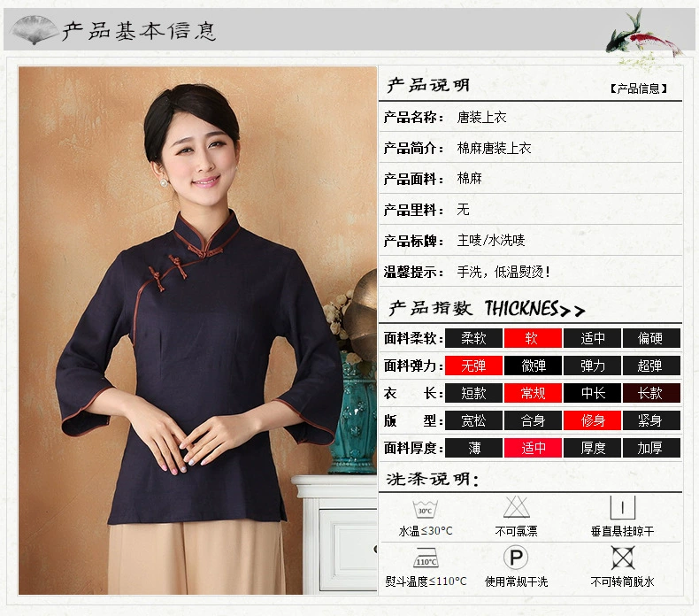
Task: Select the 长款 length cell
Action: [651, 393]
